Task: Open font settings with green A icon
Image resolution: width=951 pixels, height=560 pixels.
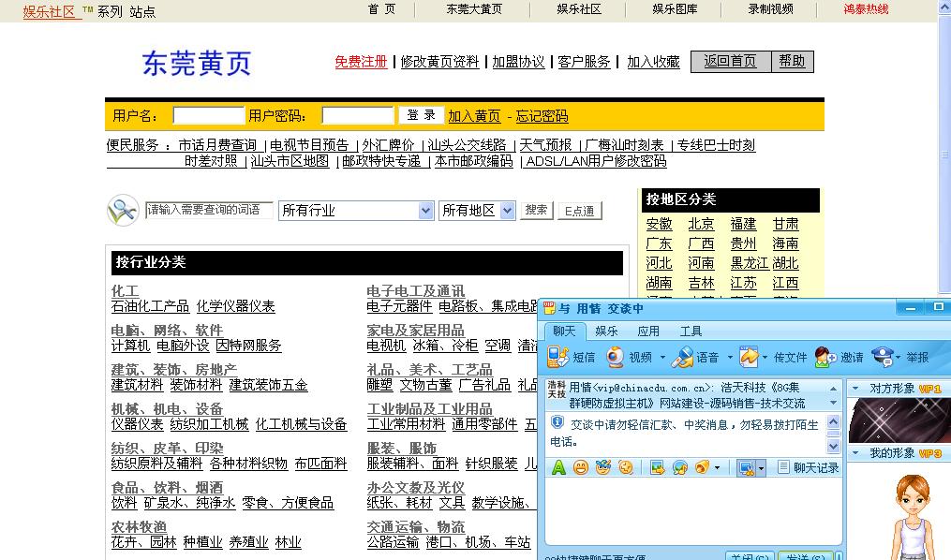Action: pos(558,467)
